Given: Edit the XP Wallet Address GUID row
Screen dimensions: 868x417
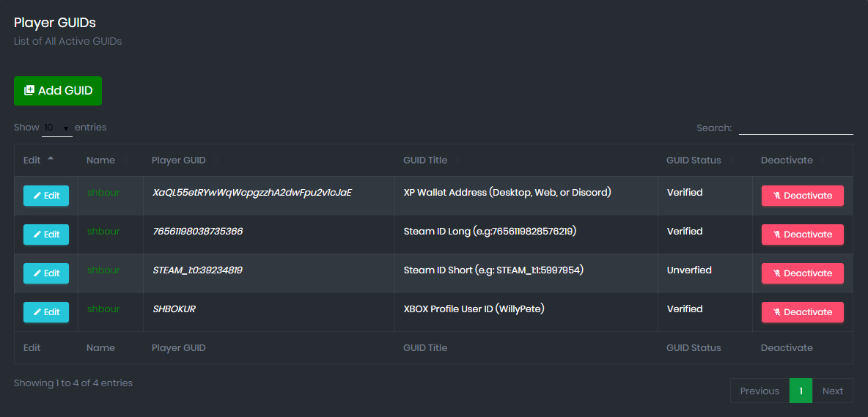Looking at the screenshot, I should point(46,196).
